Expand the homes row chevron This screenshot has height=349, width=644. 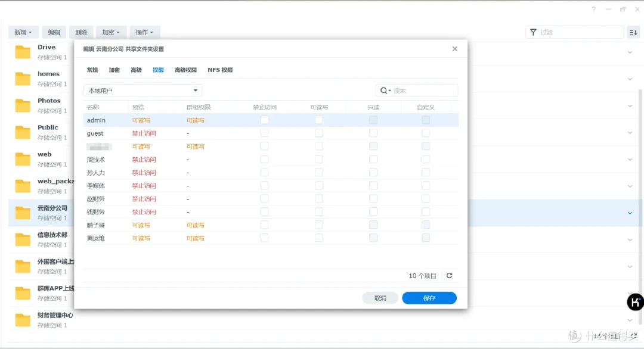[x=630, y=79]
